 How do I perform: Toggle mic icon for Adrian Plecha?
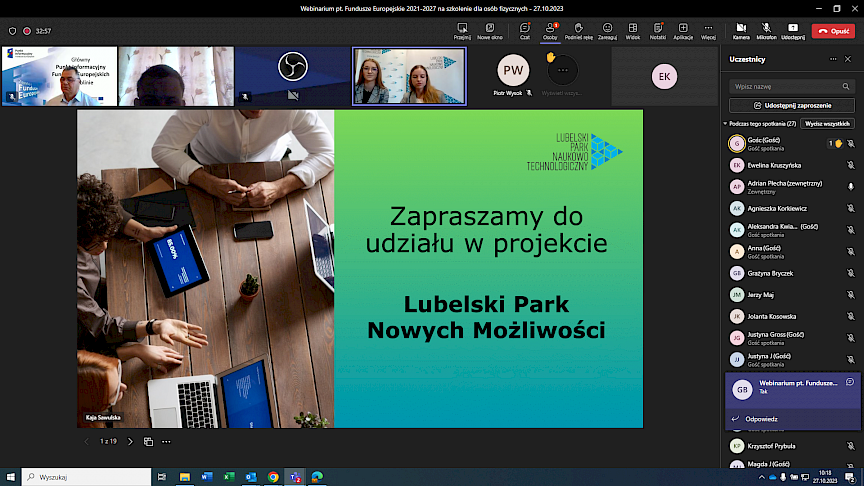click(x=851, y=187)
